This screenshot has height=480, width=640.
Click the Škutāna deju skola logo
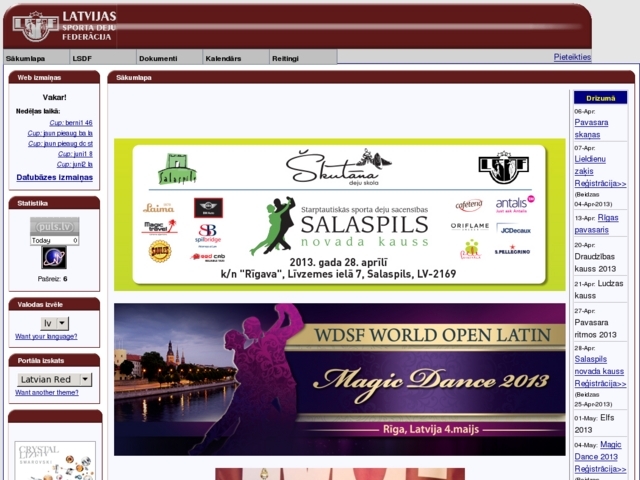[338, 167]
